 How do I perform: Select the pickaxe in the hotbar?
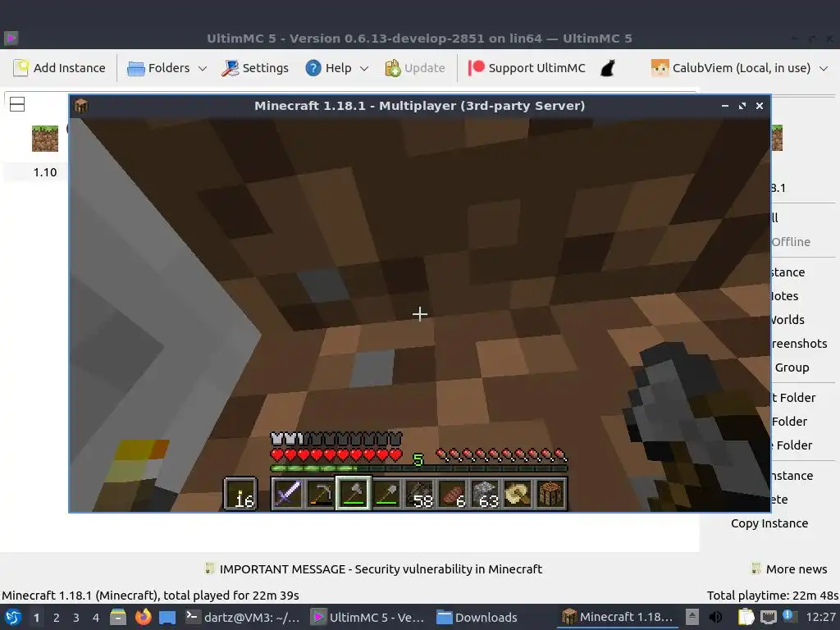coord(321,493)
